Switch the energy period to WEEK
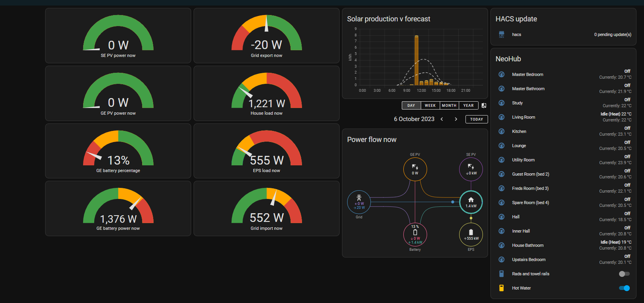 [x=430, y=106]
